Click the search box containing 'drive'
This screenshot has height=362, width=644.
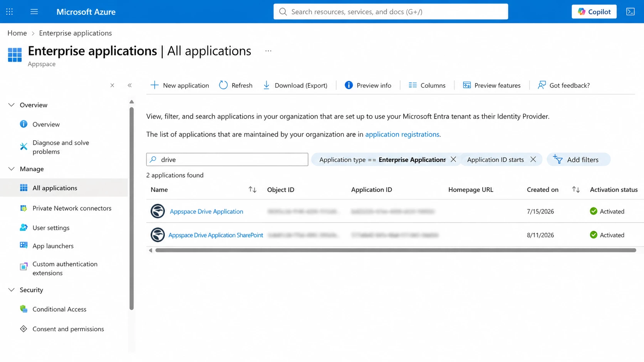tap(227, 160)
